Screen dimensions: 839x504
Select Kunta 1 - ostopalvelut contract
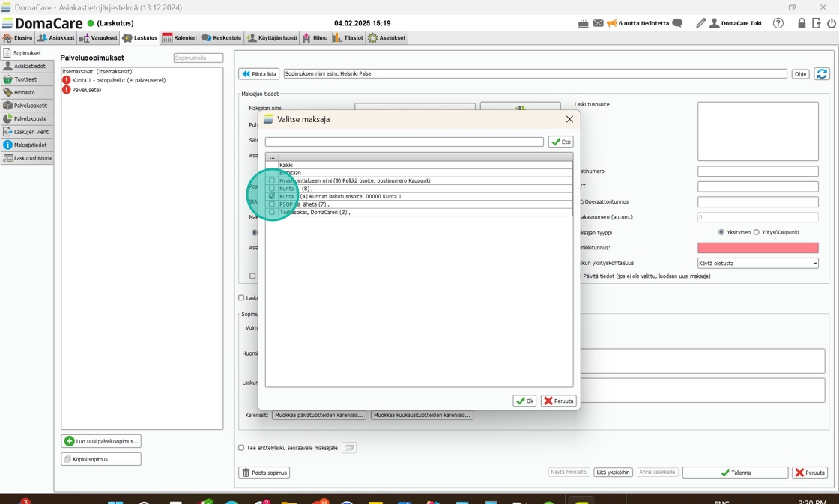coord(119,80)
